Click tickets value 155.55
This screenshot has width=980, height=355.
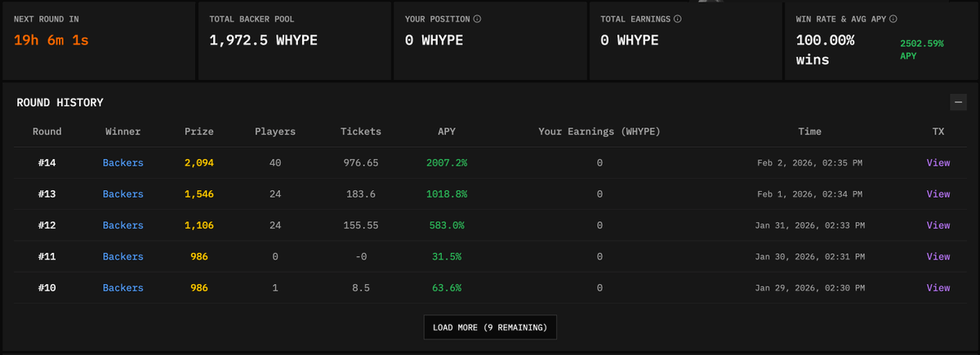[361, 224]
